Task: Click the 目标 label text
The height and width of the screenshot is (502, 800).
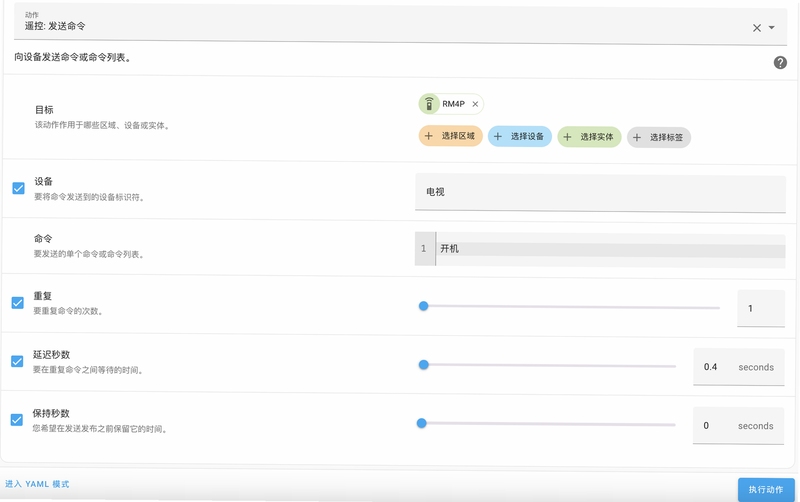Action: coord(44,110)
